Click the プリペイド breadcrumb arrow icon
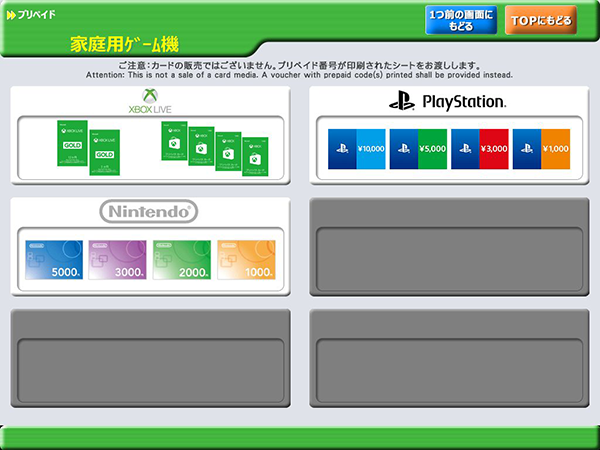This screenshot has width=600, height=450. 11,15
